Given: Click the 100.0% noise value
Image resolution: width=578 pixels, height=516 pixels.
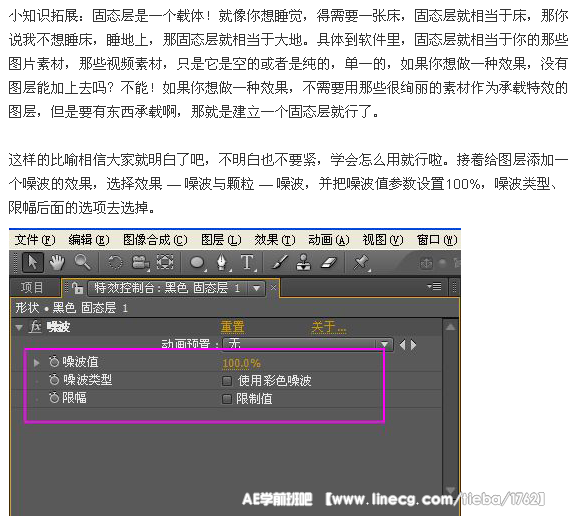Looking at the screenshot, I should click(x=241, y=363).
